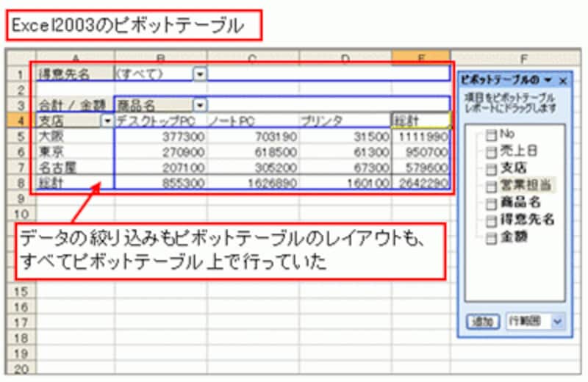Select the 営業担当 field name in list
This screenshot has width=588, height=382.
click(x=526, y=185)
